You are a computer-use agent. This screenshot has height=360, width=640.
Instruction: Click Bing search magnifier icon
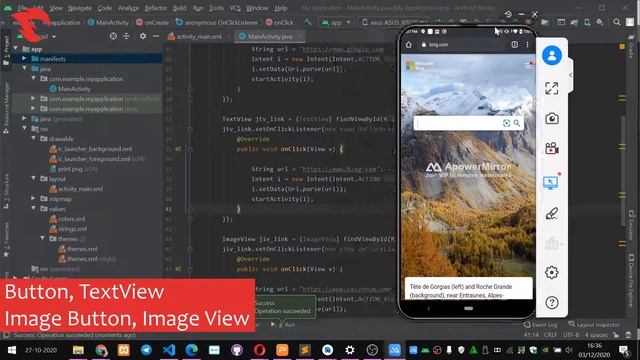click(x=517, y=123)
